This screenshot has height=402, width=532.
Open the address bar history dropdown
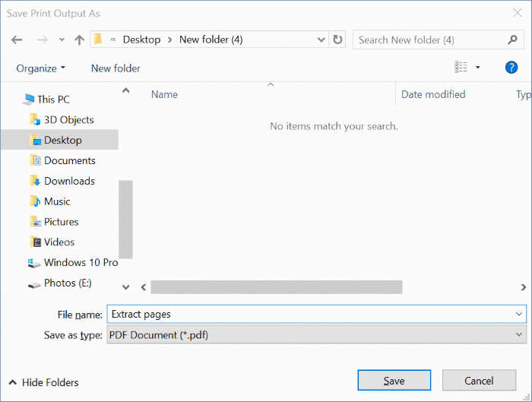coord(321,40)
